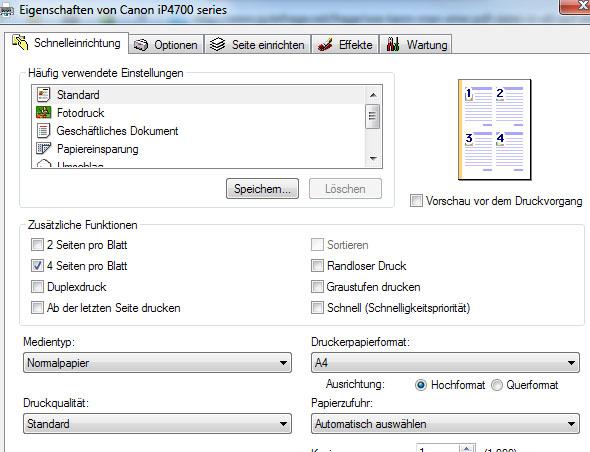Select the Schnelleinrichtung tab
Screen dimensions: 590x452
click(67, 43)
